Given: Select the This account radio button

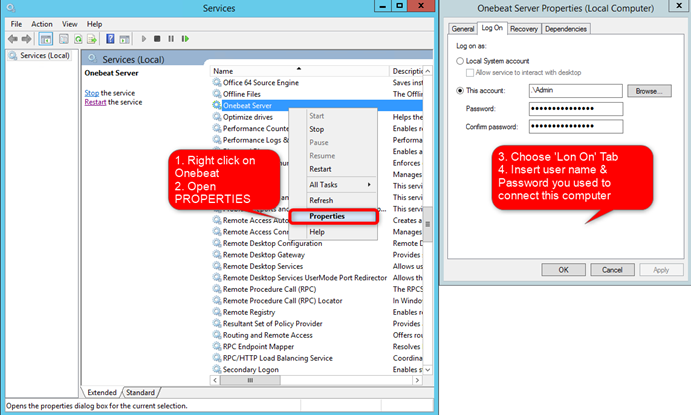Looking at the screenshot, I should point(460,90).
